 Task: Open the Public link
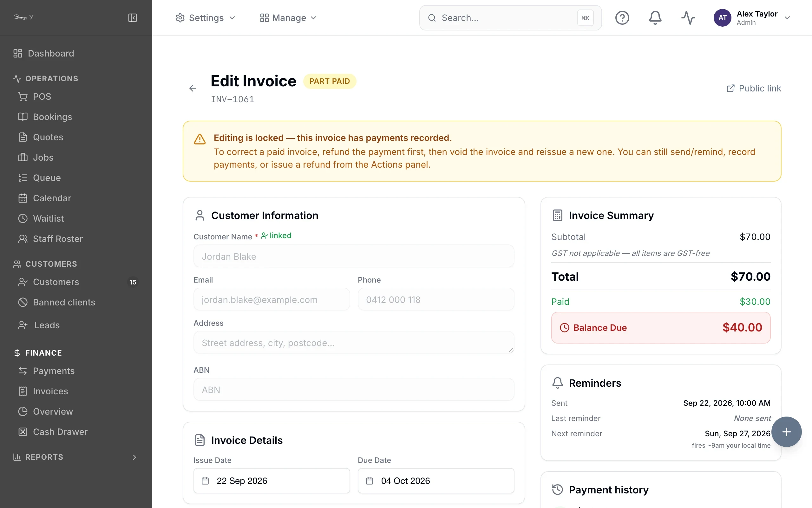pyautogui.click(x=754, y=88)
